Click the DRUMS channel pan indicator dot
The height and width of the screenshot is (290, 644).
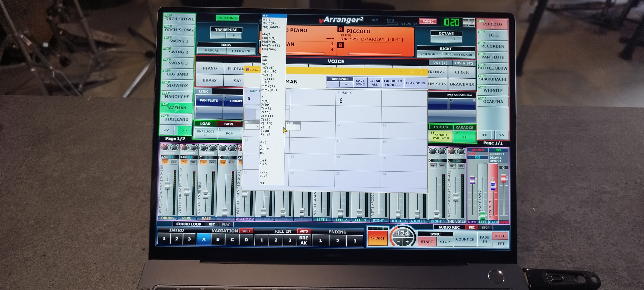[171, 157]
